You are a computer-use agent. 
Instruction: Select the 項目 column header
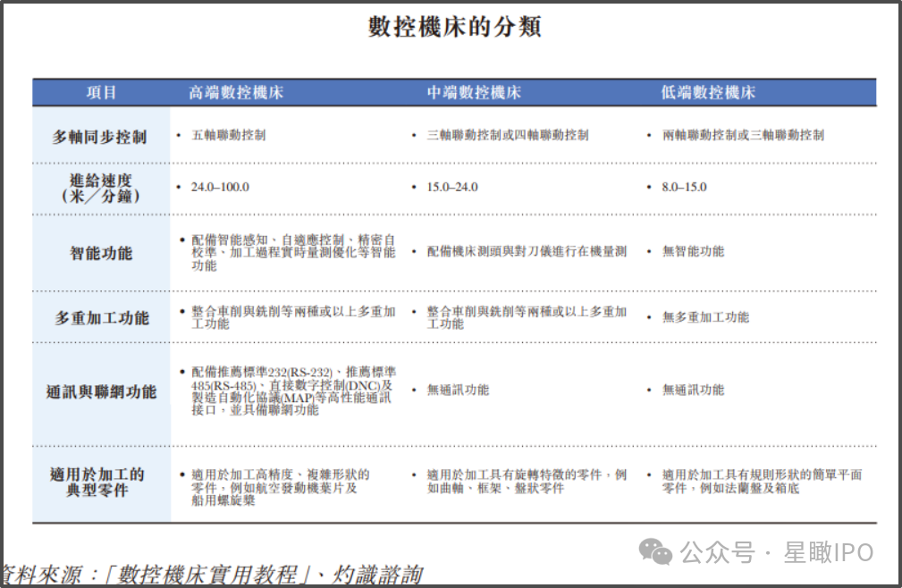pyautogui.click(x=102, y=93)
